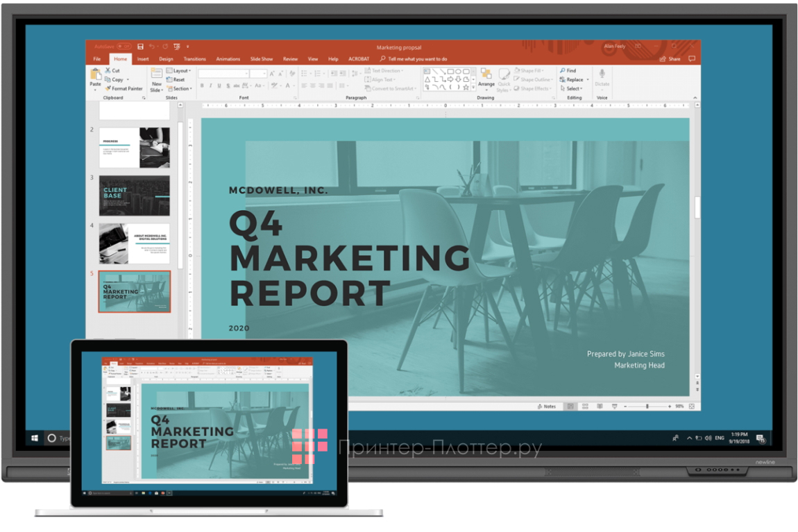Image resolution: width=798 pixels, height=532 pixels.
Task: Expand the Layout dropdown
Action: tap(180, 71)
